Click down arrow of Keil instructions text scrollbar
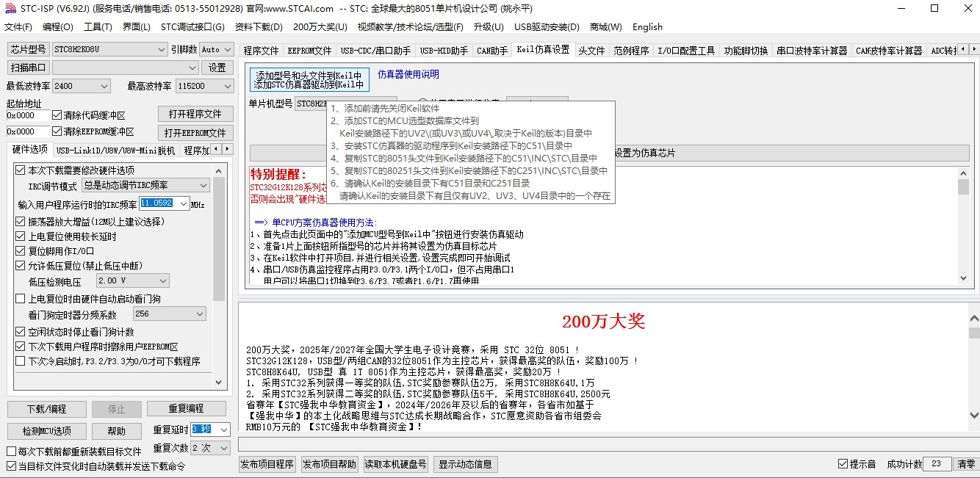The width and height of the screenshot is (980, 478). [963, 277]
